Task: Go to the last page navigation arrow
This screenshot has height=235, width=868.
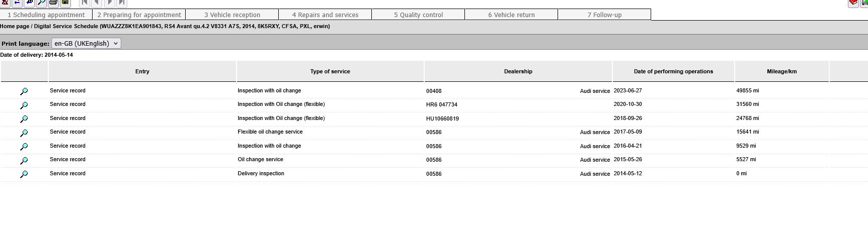Action: [122, 3]
